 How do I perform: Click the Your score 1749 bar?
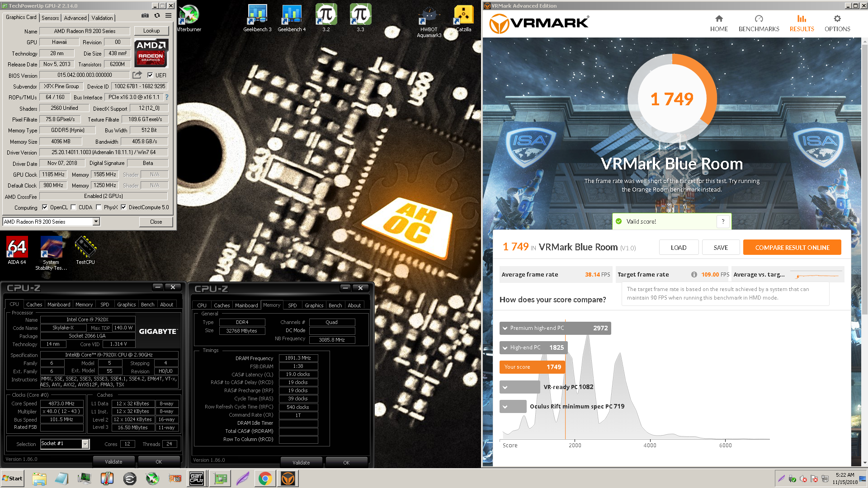click(532, 367)
